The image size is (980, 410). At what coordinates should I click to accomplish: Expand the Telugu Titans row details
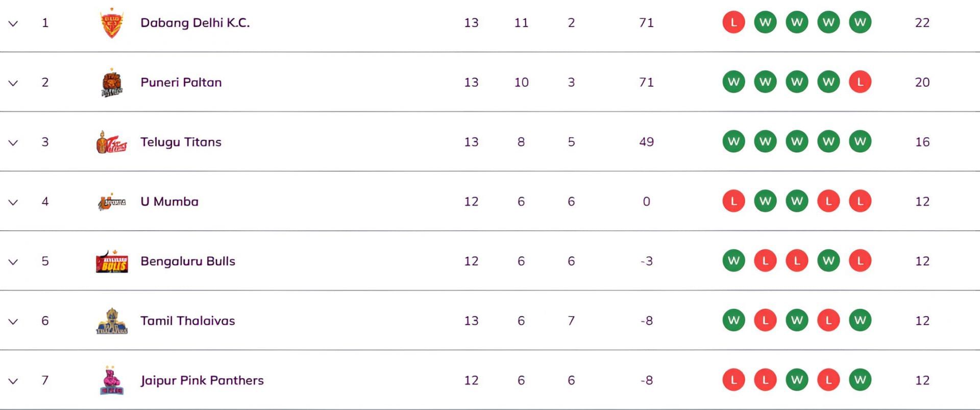[13, 143]
